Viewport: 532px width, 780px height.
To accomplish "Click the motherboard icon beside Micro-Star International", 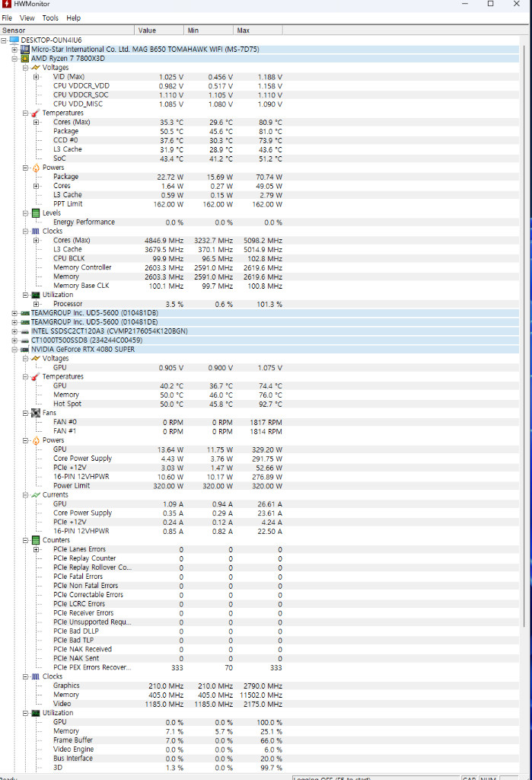I will (x=25, y=50).
